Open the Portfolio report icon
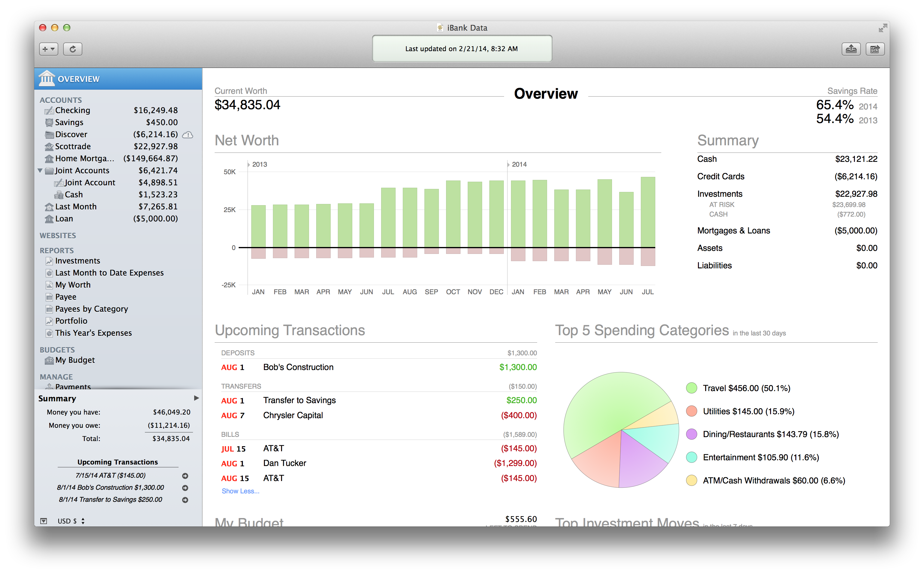Image resolution: width=924 pixels, height=574 pixels. pyautogui.click(x=49, y=321)
